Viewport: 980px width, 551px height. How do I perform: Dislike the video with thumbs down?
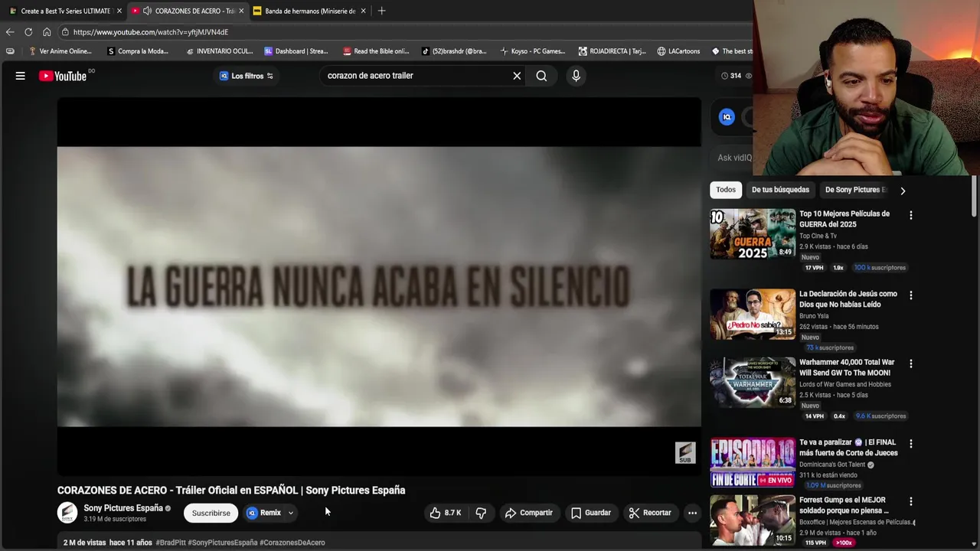click(481, 513)
